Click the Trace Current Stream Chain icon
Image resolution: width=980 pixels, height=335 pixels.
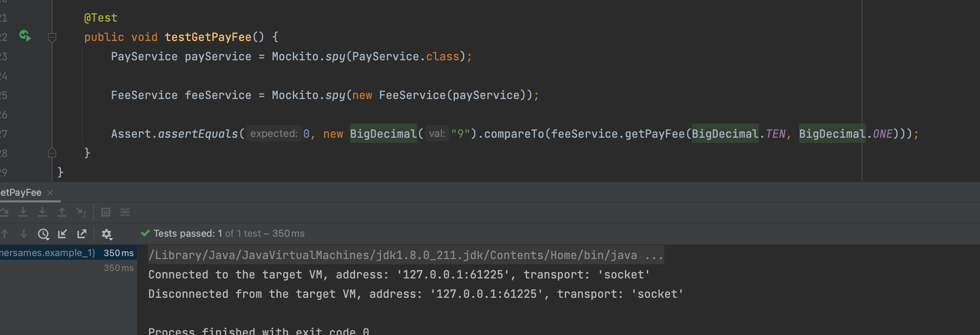point(125,212)
